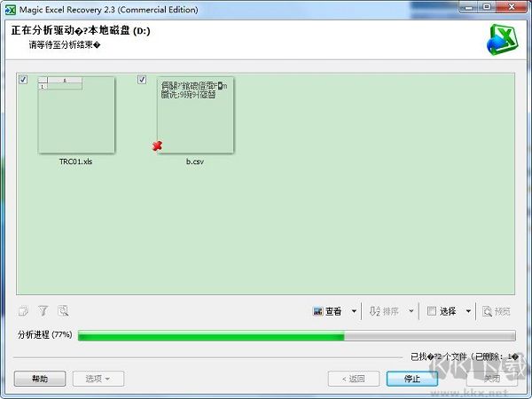Screen dimensions: 532x399
Task: Toggle the 选择 select-all checkbox
Action: (432, 311)
